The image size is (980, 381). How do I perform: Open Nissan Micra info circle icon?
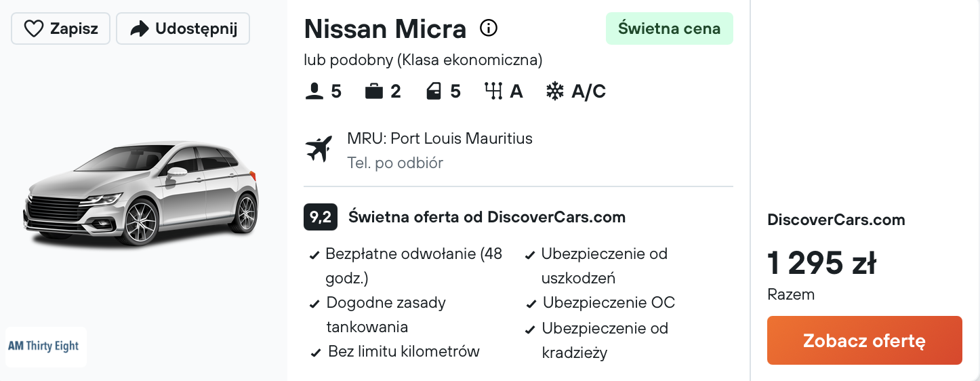(489, 28)
